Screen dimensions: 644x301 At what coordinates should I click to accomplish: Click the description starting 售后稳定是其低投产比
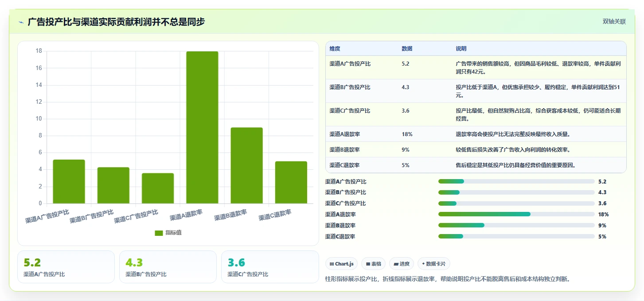click(x=515, y=165)
